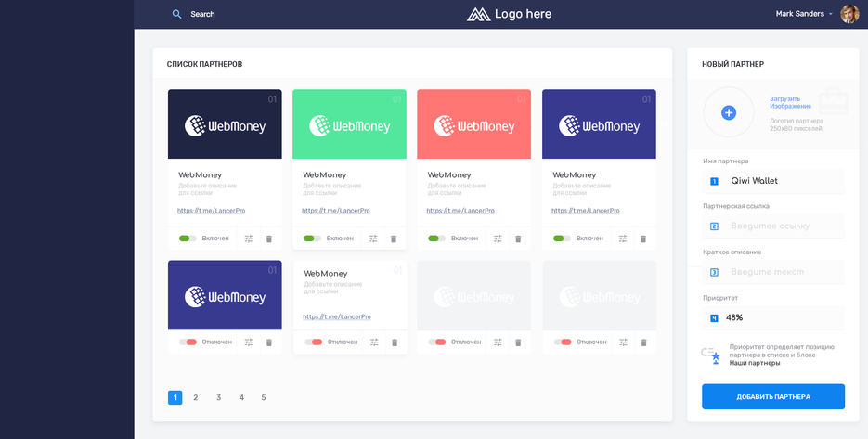Select the coral red WebMoney banner image

tap(473, 124)
